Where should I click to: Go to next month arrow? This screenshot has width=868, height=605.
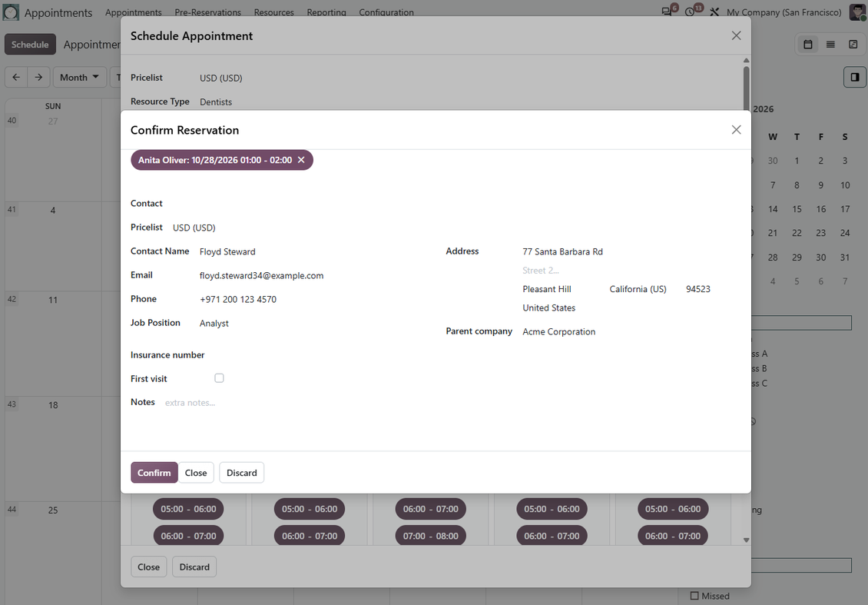pyautogui.click(x=38, y=77)
